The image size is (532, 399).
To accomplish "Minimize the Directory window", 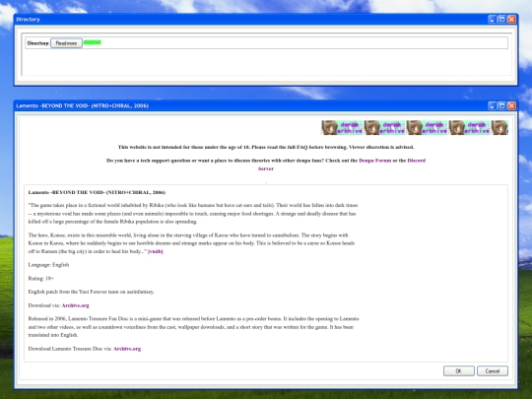I will 493,20.
